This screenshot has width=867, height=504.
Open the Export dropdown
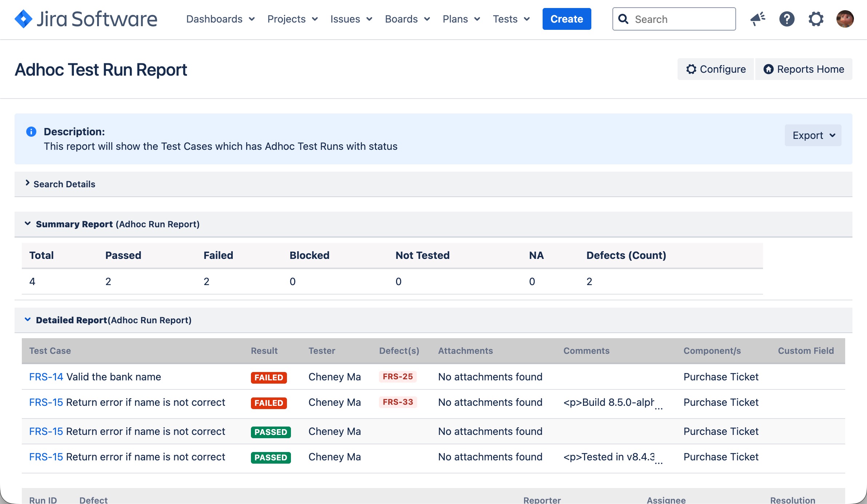813,135
